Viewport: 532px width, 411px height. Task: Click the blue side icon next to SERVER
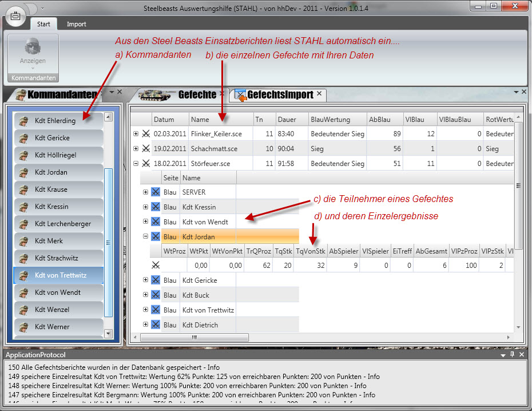pos(155,192)
